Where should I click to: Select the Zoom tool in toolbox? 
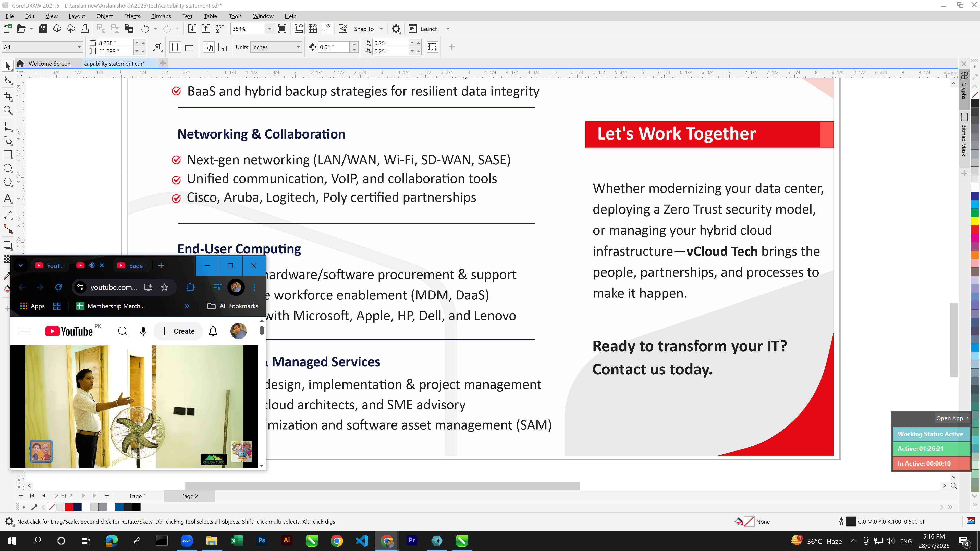click(x=8, y=111)
